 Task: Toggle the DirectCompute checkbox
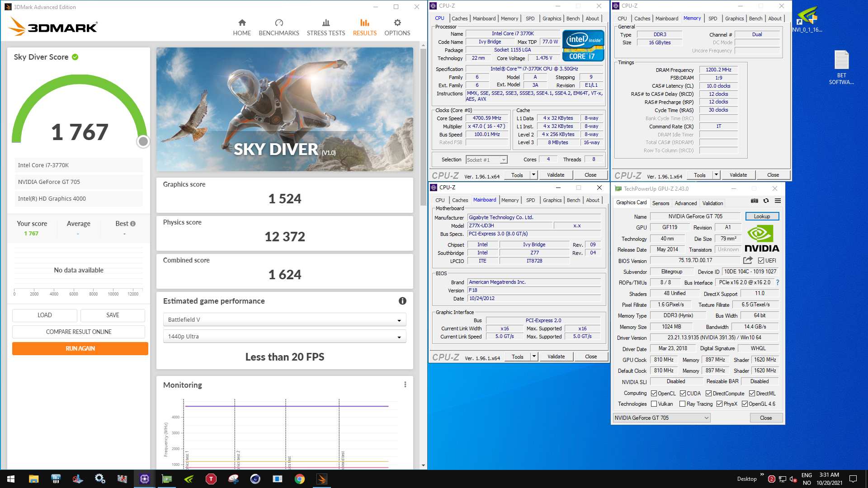click(708, 394)
